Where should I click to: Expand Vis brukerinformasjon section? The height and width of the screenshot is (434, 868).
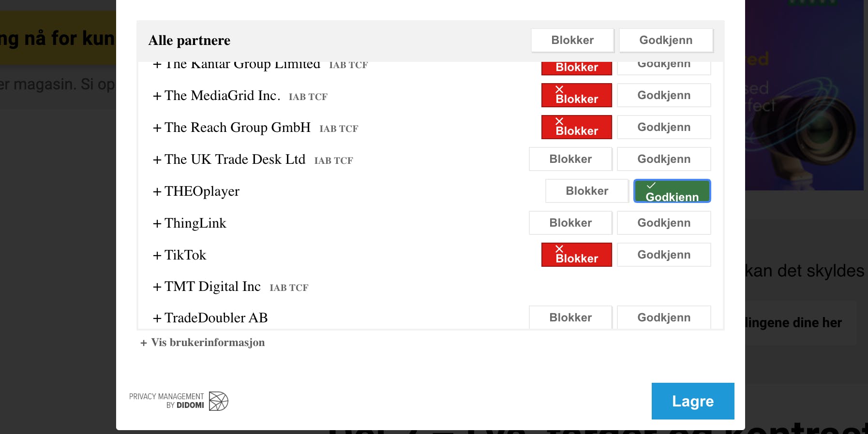point(203,342)
